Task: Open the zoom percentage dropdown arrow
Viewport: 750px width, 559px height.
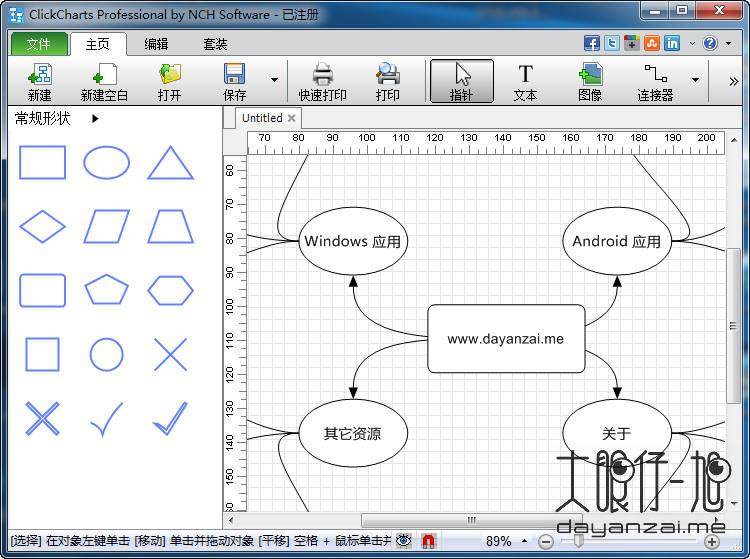Action: [524, 541]
